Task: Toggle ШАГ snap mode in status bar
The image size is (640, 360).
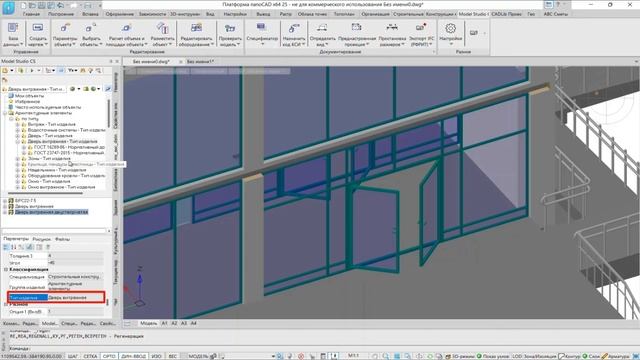Action: (x=73, y=356)
